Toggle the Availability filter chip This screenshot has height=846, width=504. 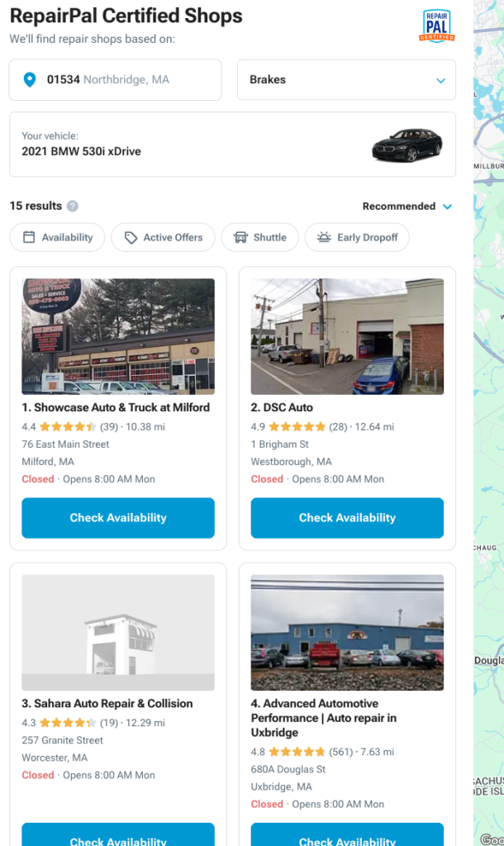point(57,237)
